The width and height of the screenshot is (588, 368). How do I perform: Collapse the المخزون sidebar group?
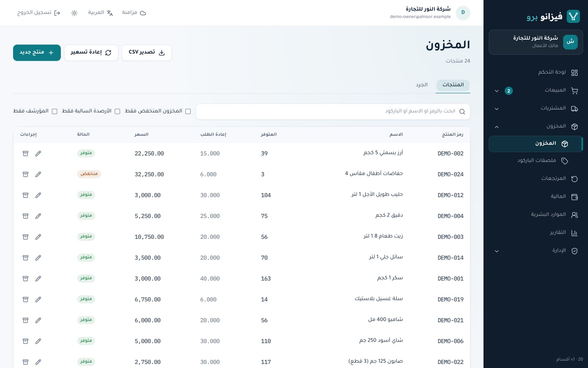click(x=536, y=126)
